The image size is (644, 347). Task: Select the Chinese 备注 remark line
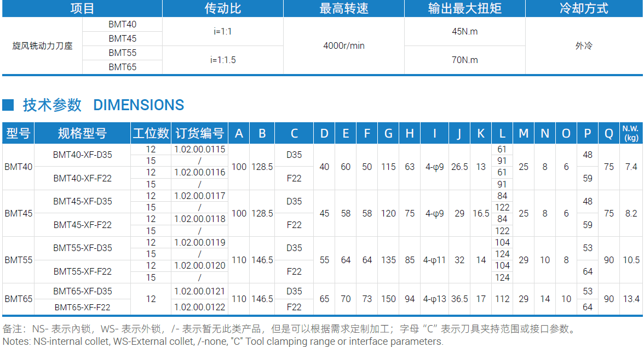click(290, 329)
